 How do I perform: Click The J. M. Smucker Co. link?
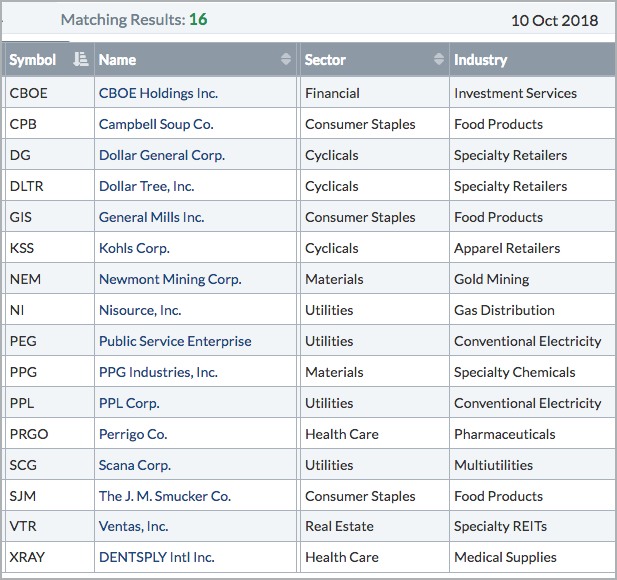tap(165, 496)
